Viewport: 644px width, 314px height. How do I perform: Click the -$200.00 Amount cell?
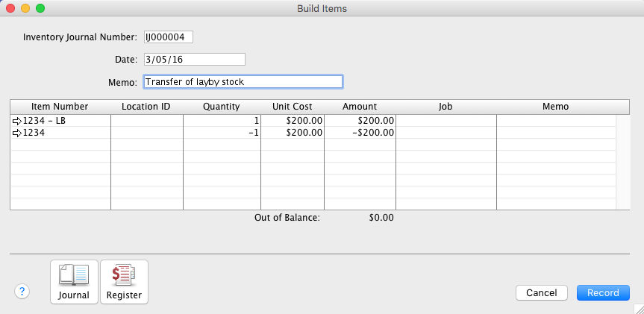tap(359, 133)
